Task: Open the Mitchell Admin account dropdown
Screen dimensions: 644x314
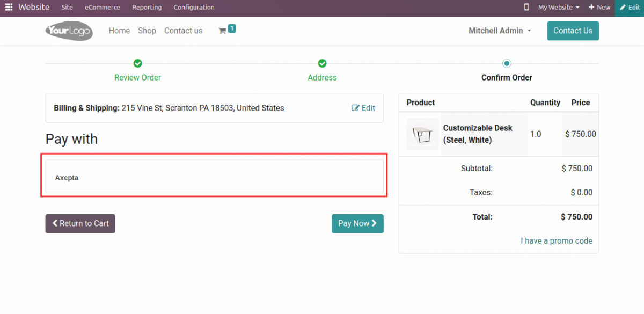Action: [x=499, y=31]
